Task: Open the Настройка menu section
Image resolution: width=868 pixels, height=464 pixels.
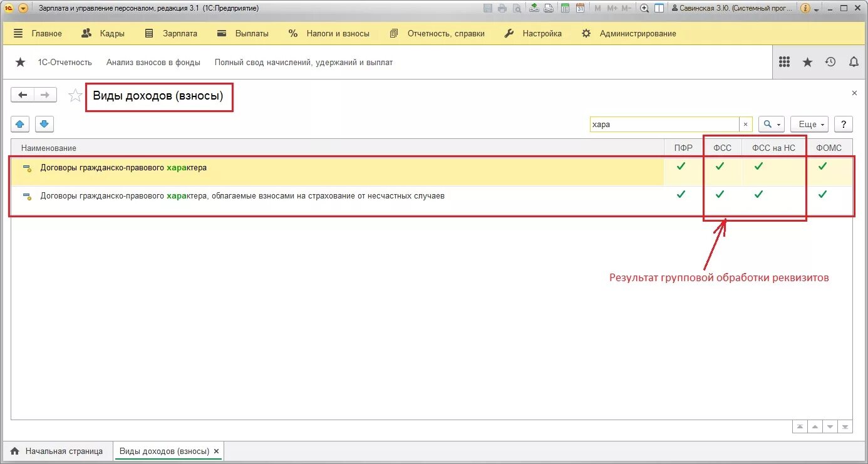Action: pos(534,34)
